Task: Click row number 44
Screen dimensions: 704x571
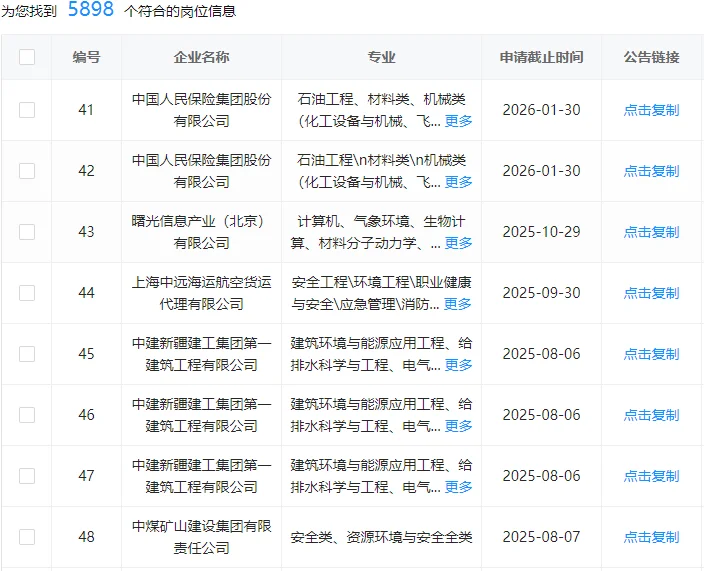Action: [86, 293]
